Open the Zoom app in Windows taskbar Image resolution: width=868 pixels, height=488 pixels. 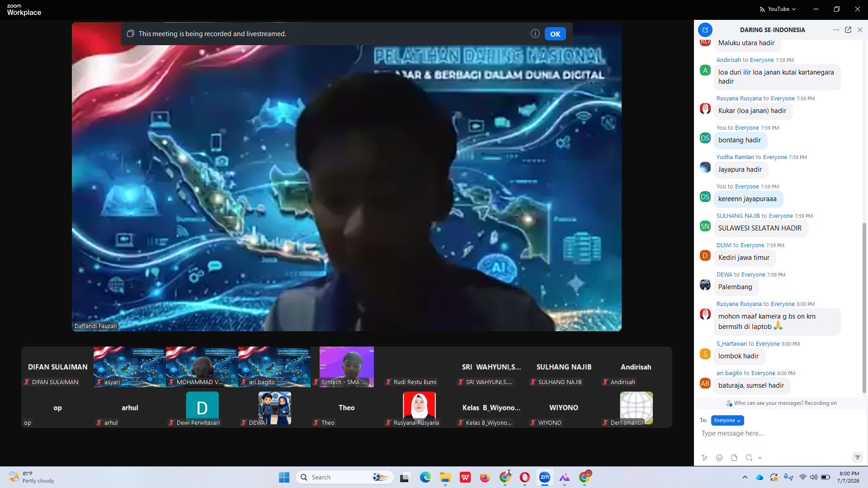(x=545, y=477)
